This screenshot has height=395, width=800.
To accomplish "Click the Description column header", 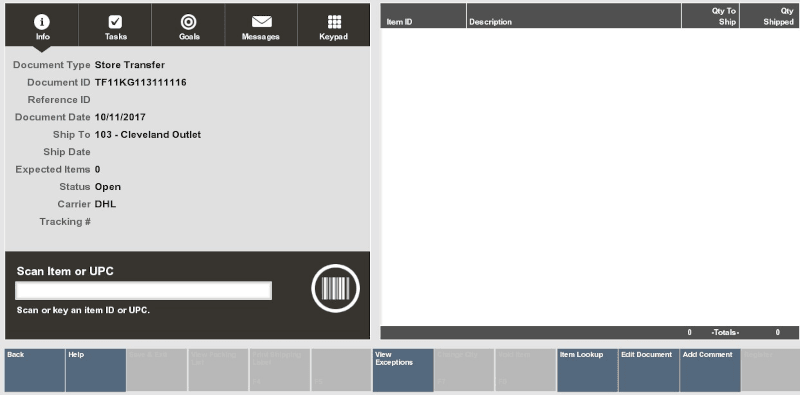I will tap(574, 16).
